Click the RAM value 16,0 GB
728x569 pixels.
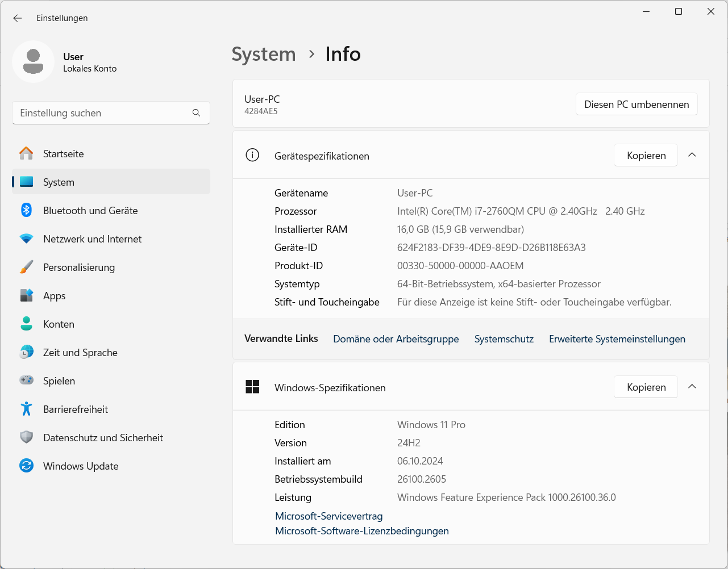(x=460, y=229)
